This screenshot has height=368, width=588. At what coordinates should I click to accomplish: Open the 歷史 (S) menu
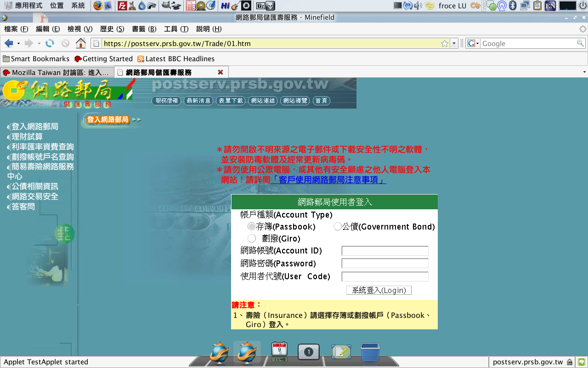coord(112,29)
